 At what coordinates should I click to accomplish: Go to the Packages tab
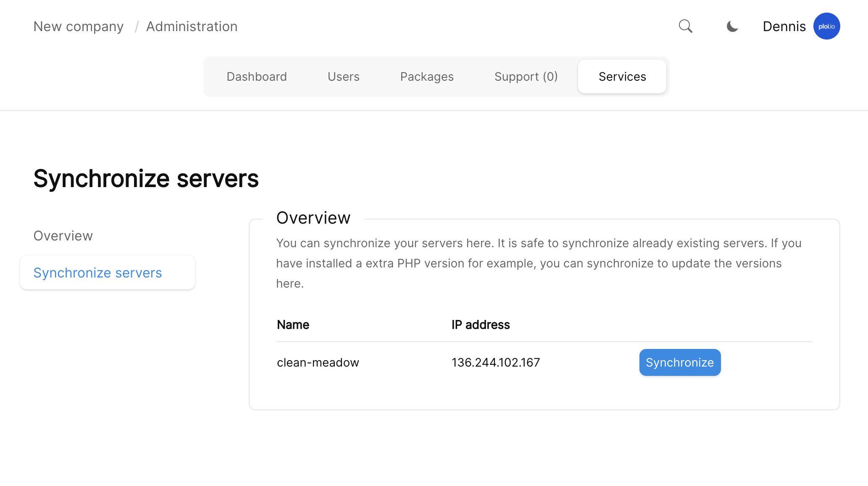click(x=427, y=77)
